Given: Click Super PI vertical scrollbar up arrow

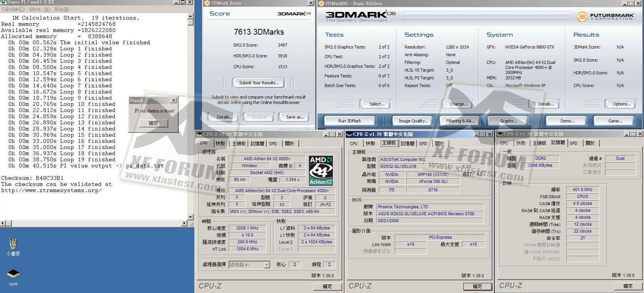Looking at the screenshot, I should [x=190, y=17].
